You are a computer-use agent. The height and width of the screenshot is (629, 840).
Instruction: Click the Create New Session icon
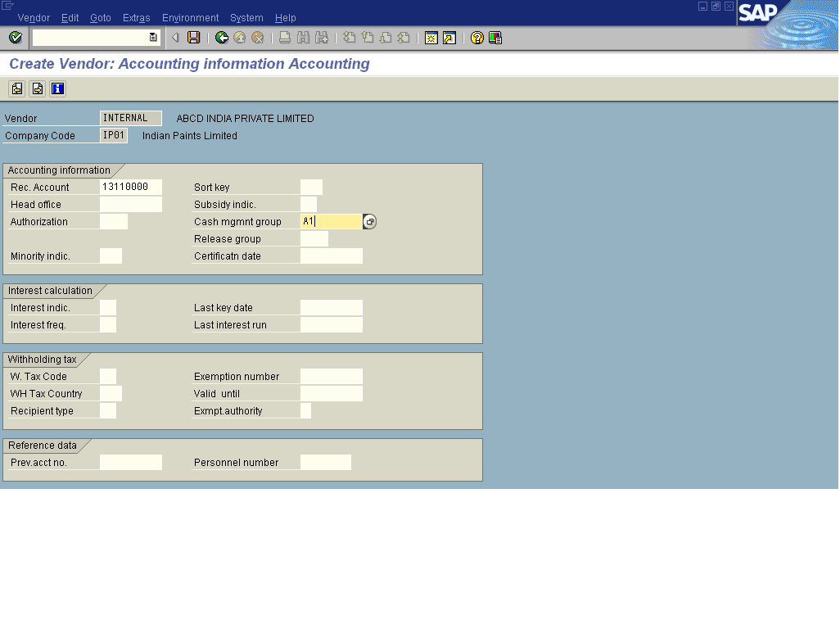pos(431,38)
